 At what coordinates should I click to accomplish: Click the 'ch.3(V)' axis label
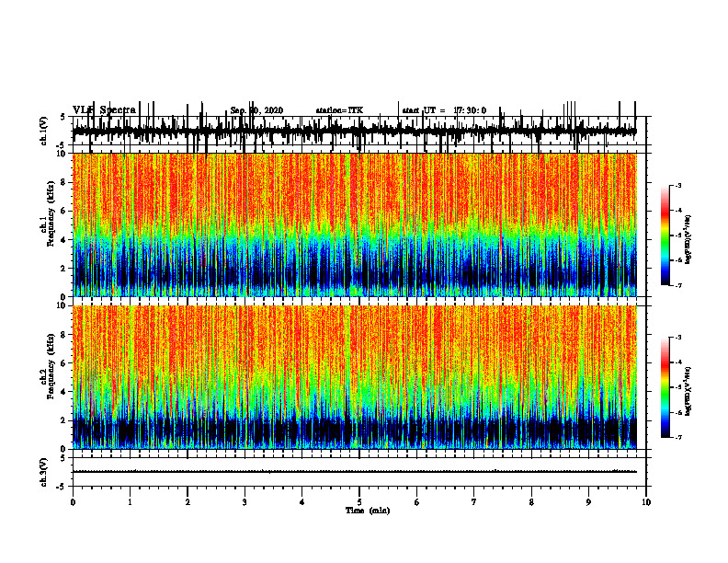point(44,472)
